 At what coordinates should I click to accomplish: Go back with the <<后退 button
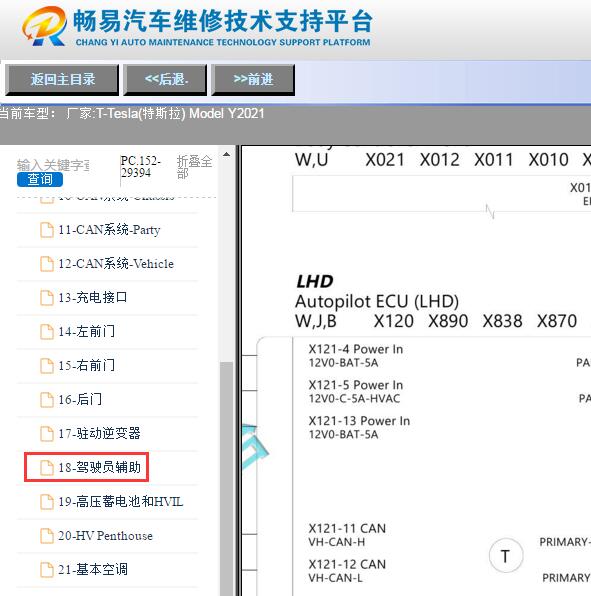(165, 79)
